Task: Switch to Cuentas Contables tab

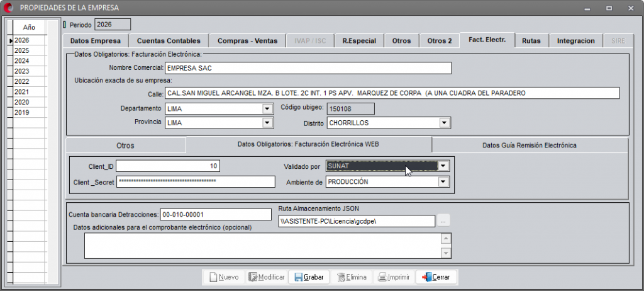Action: 169,41
